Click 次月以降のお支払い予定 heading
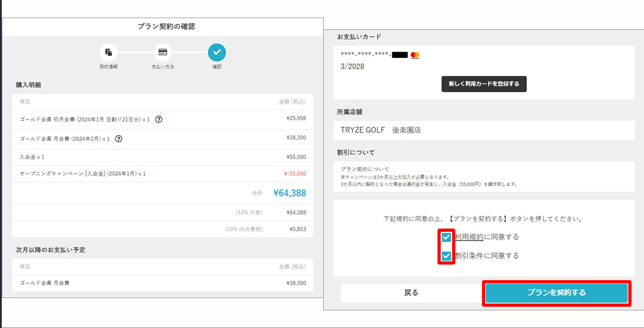 pos(50,250)
